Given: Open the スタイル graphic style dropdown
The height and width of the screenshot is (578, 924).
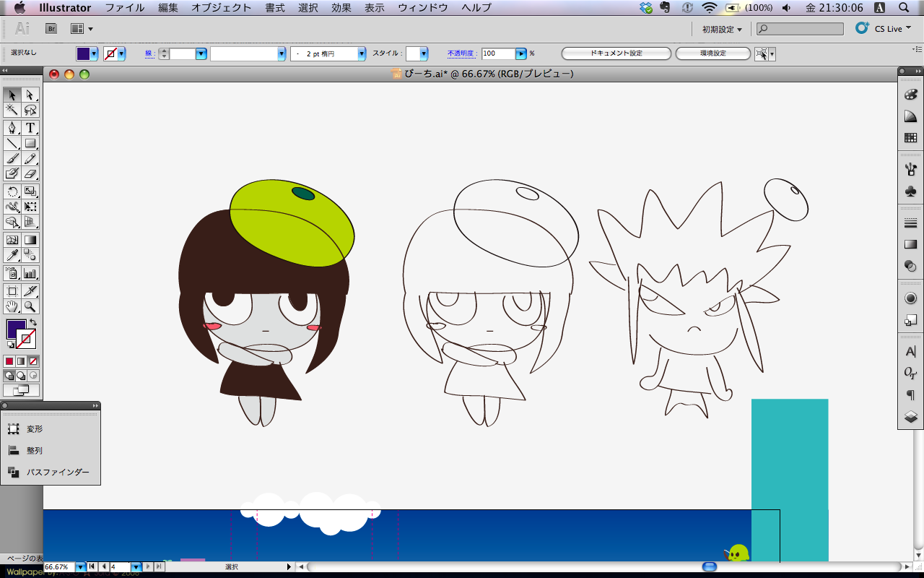Looking at the screenshot, I should (424, 53).
